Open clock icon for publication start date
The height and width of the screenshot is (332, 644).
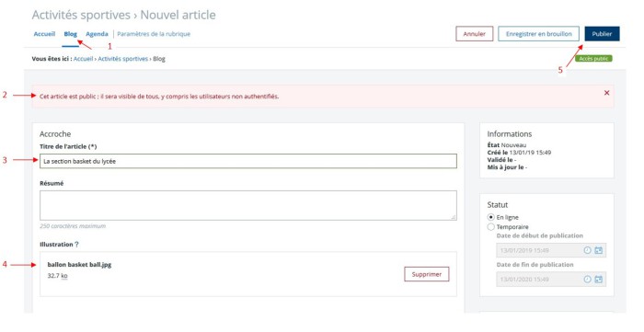[587, 250]
